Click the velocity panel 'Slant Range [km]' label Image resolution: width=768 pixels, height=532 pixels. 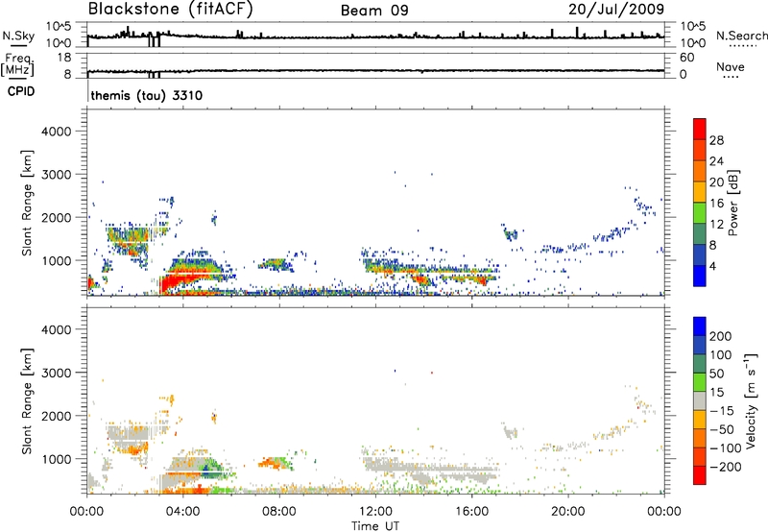(x=27, y=400)
